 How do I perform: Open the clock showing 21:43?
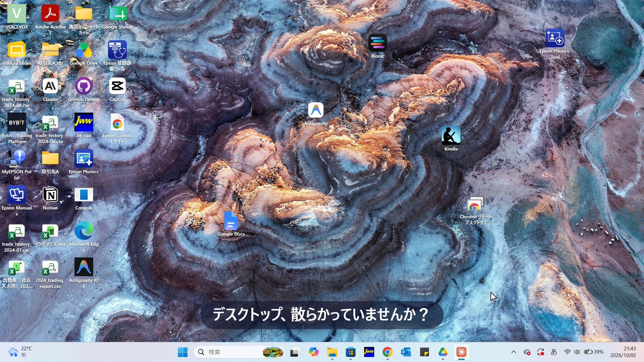tap(623, 352)
